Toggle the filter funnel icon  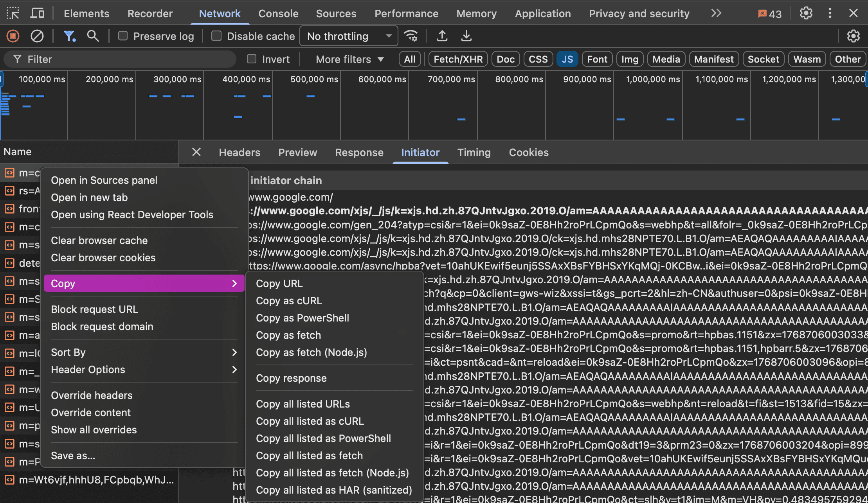coord(69,36)
